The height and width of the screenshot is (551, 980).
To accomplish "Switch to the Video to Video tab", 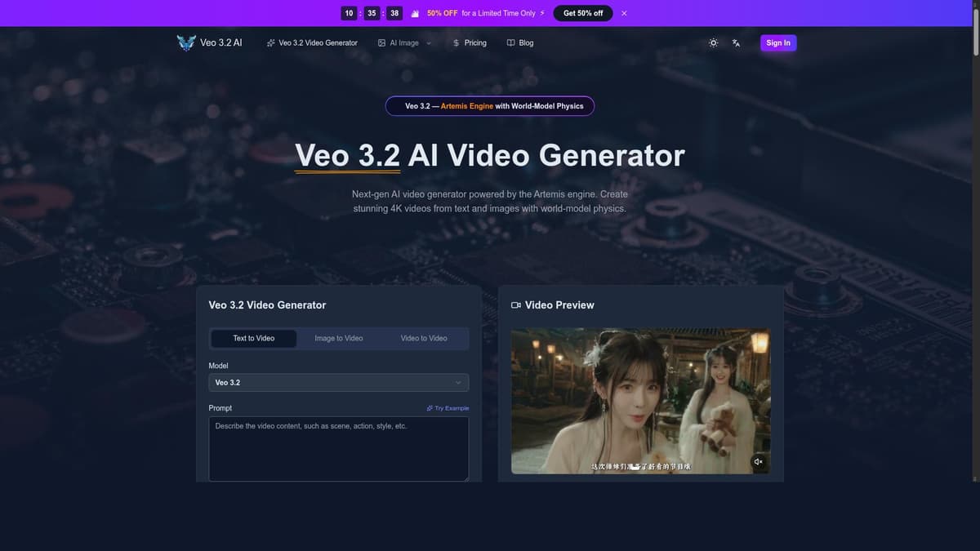I will click(423, 337).
